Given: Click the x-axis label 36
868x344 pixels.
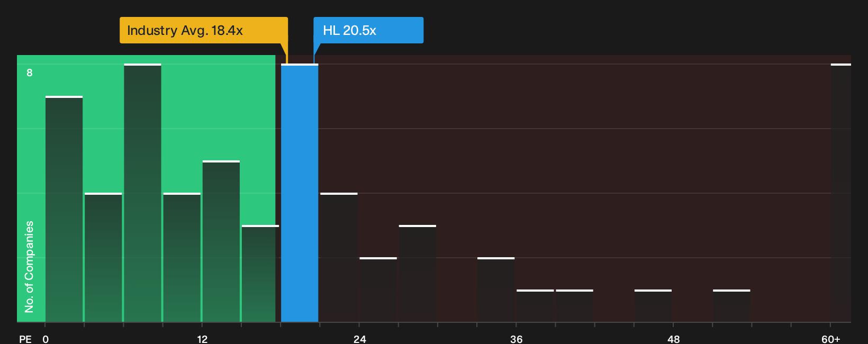Looking at the screenshot, I should (517, 339).
